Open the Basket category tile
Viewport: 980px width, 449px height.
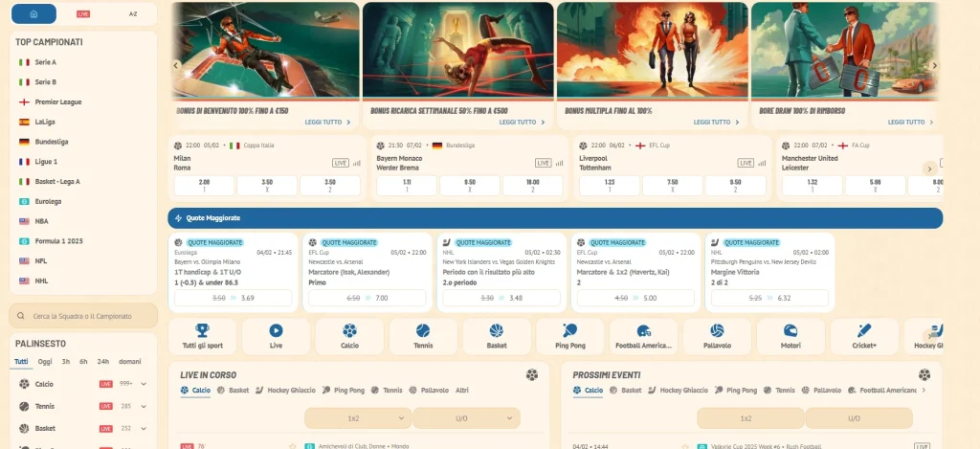click(x=497, y=336)
